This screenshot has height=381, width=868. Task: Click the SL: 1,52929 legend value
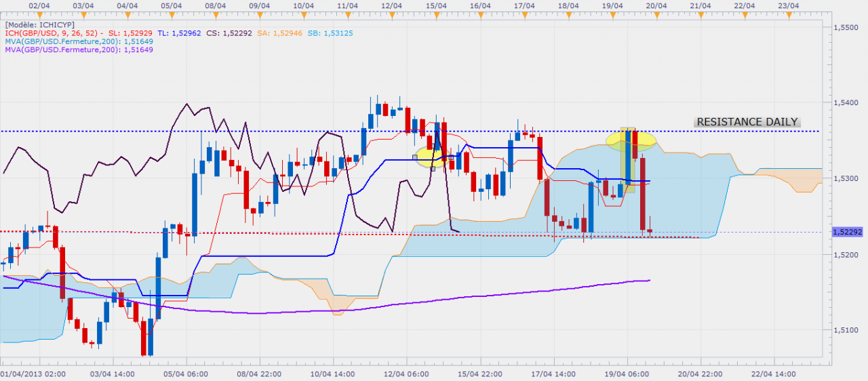pyautogui.click(x=131, y=33)
